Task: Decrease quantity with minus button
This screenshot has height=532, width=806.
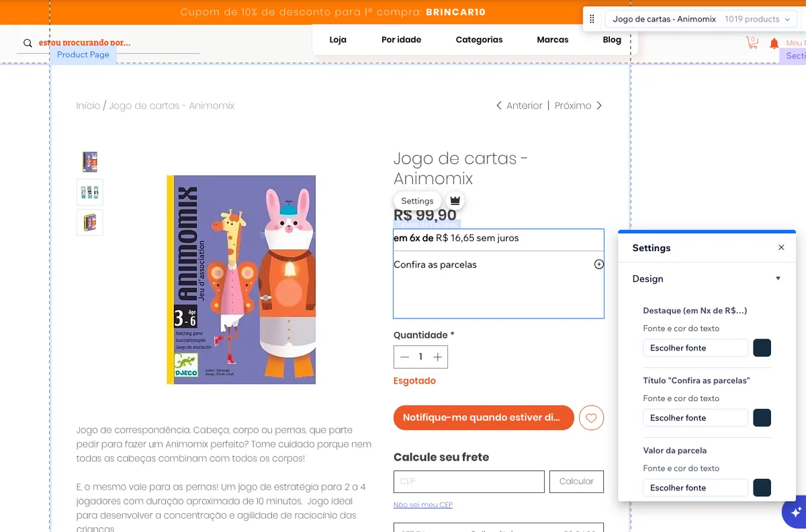Action: point(404,357)
